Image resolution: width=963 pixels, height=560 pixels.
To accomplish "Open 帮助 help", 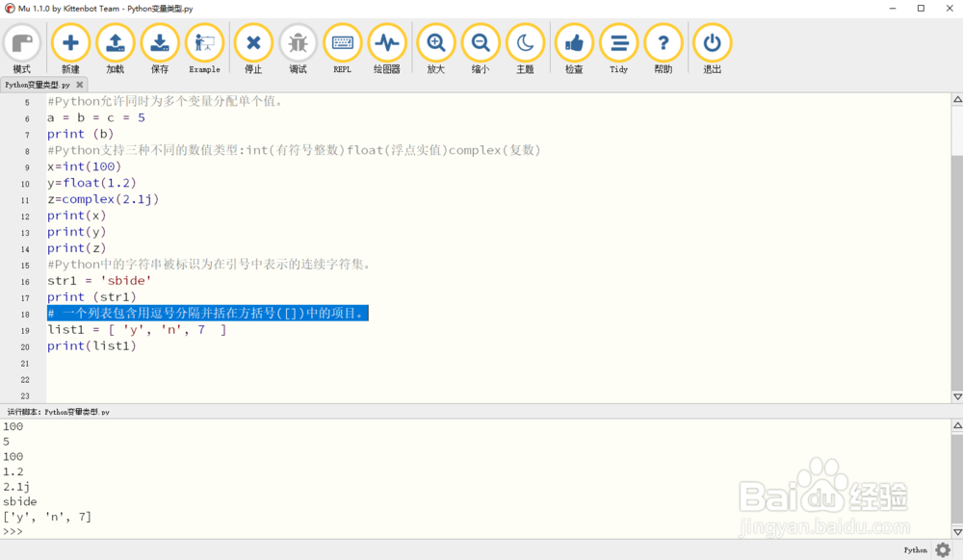I will click(x=664, y=49).
